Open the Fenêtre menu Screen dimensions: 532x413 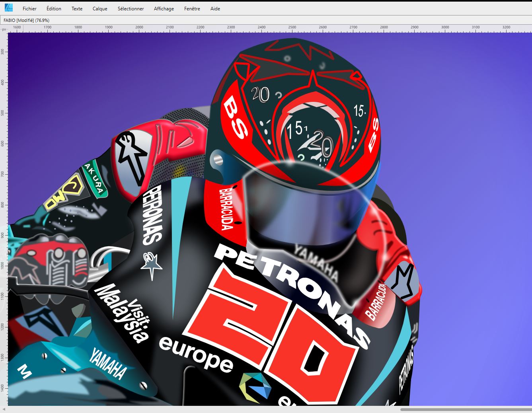tap(192, 8)
